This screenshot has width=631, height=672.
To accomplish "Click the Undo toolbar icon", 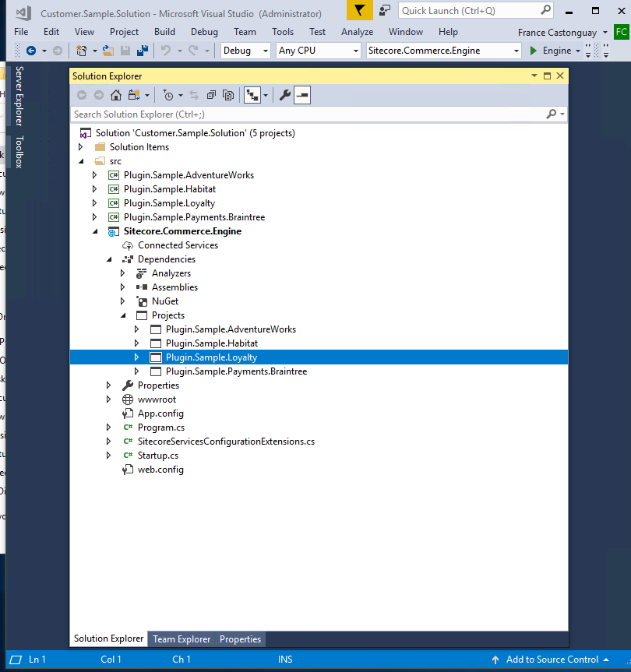I will 166,51.
